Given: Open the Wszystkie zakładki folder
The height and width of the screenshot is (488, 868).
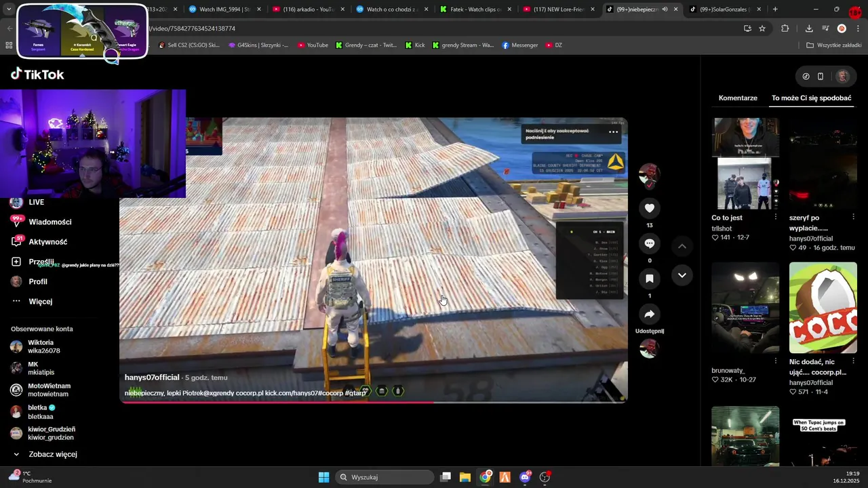Looking at the screenshot, I should click(834, 45).
